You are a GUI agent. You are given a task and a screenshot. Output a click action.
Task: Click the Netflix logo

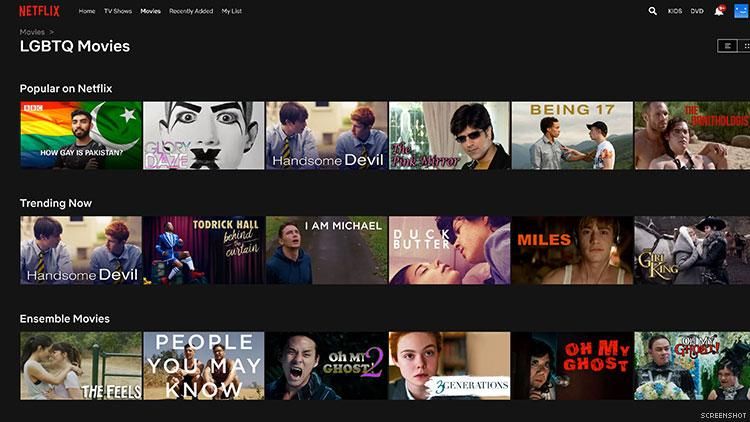(x=39, y=11)
